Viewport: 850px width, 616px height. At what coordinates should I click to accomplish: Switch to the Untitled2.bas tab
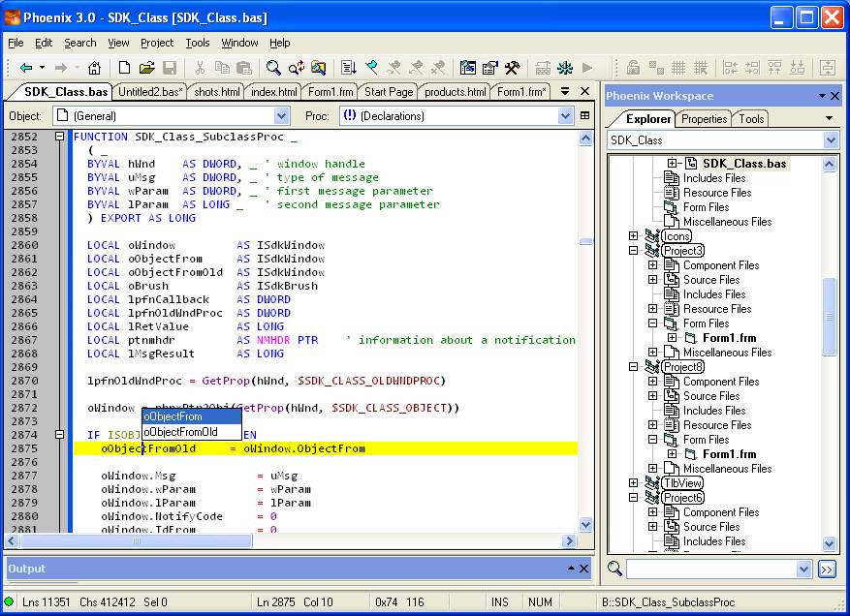150,92
